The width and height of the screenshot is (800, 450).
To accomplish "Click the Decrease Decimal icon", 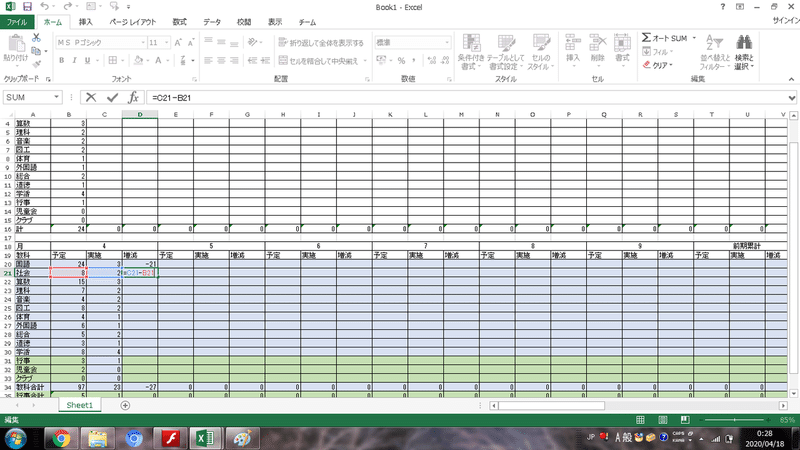I will pyautogui.click(x=445, y=60).
